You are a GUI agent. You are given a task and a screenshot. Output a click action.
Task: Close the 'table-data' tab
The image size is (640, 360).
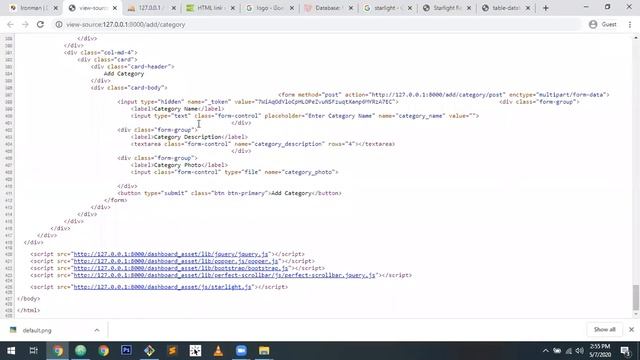[x=528, y=8]
